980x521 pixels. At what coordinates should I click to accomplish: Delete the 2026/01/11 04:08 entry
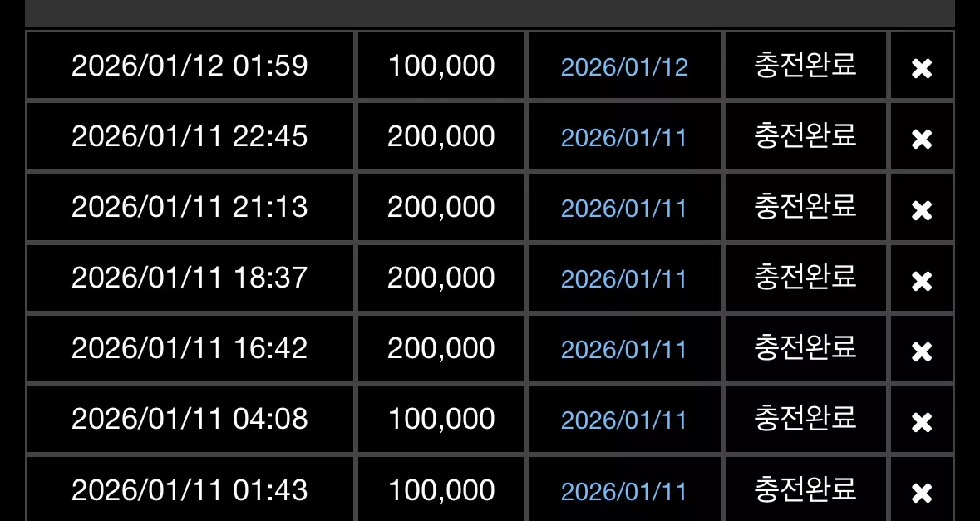point(922,422)
